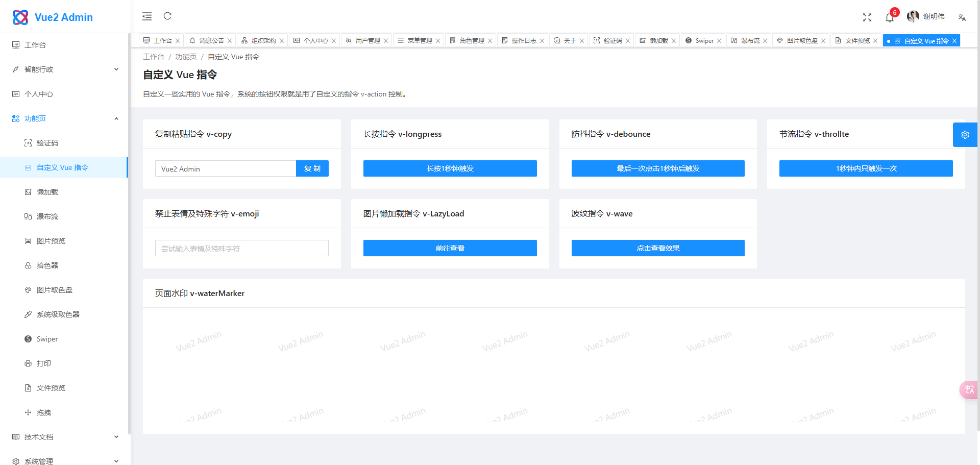Close the 懒加载 tab
This screenshot has width=980, height=465.
pos(674,41)
